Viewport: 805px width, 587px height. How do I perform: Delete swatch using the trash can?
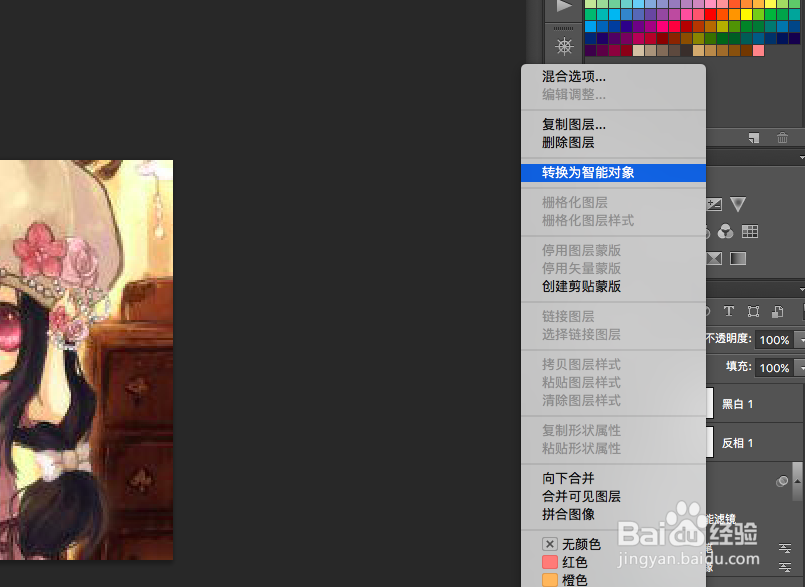(782, 138)
